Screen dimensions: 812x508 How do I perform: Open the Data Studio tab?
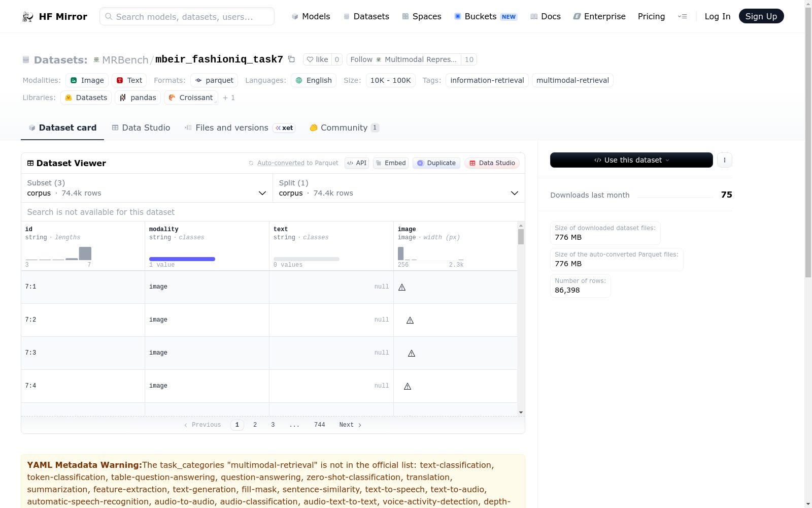click(x=141, y=128)
